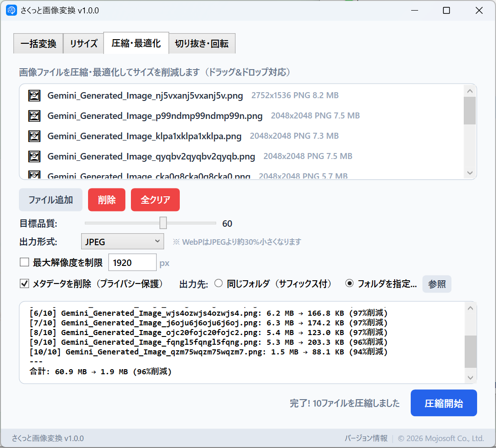Click the ファイル追加 button
496x448 pixels.
(x=51, y=200)
